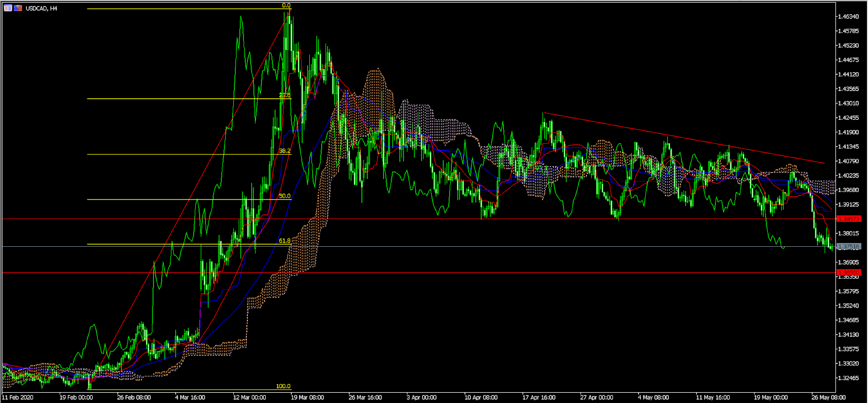Click the USDCAD, H4 chart title
This screenshot has height=403, width=868.
(42, 8)
